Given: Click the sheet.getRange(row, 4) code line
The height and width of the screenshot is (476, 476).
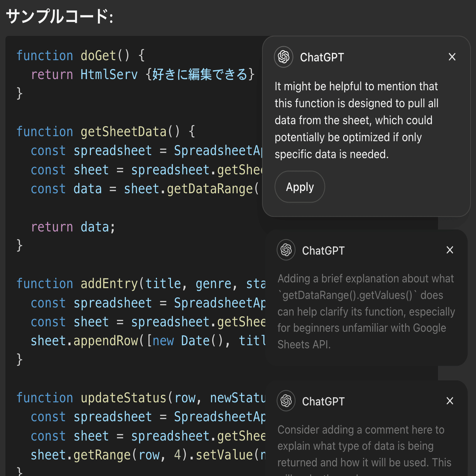Looking at the screenshot, I should 147,455.
